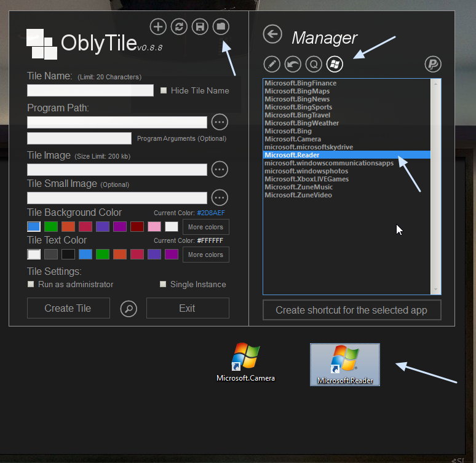Click the OblyTile logo squares
Image resolution: width=476 pixels, height=463 pixels.
click(x=42, y=44)
